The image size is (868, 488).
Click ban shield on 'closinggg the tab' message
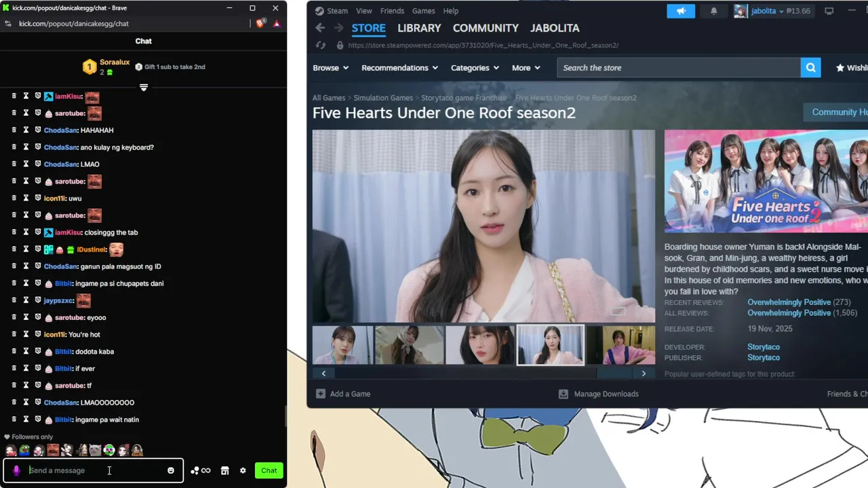pos(38,232)
